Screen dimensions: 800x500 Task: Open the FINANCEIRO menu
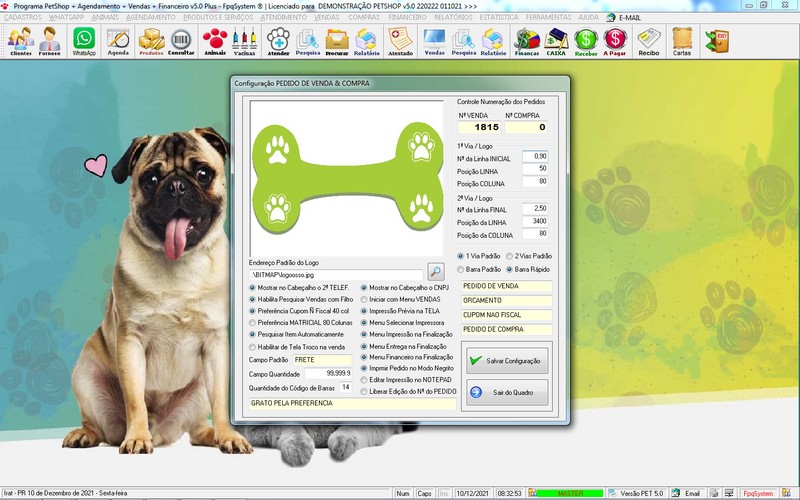(x=407, y=17)
